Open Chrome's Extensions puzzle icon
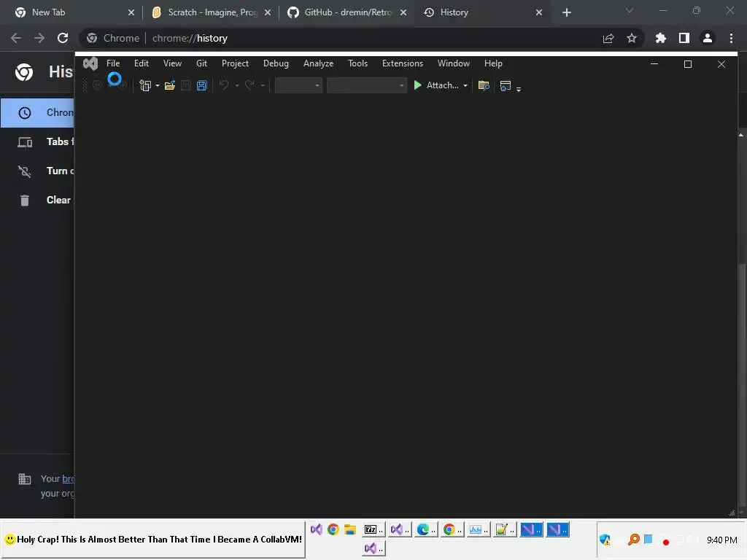Screen dimensions: 747x560 [660, 38]
